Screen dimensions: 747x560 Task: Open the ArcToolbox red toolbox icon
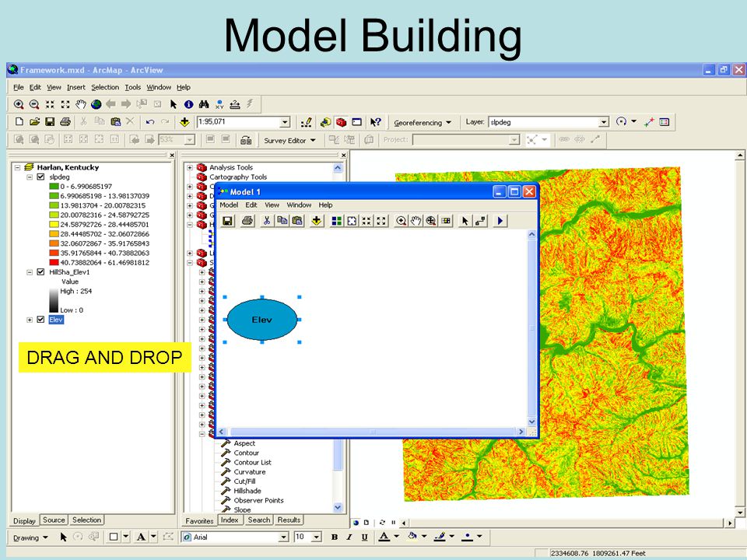[341, 122]
